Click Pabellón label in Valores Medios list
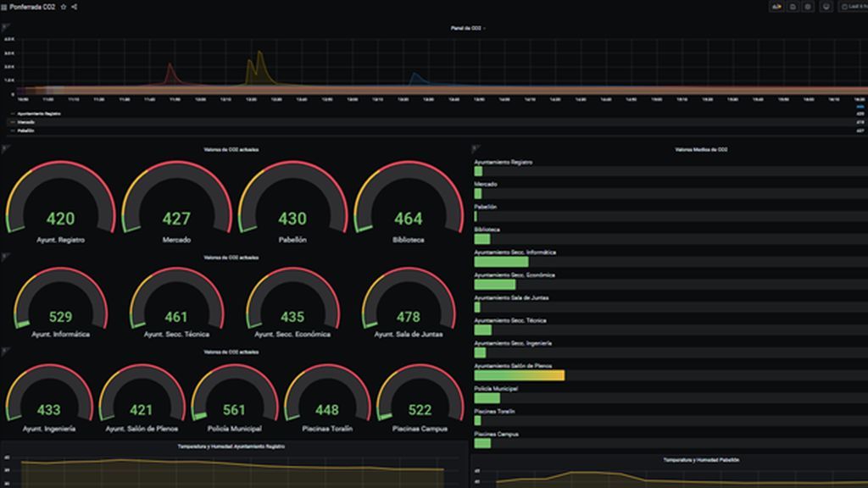 point(486,207)
